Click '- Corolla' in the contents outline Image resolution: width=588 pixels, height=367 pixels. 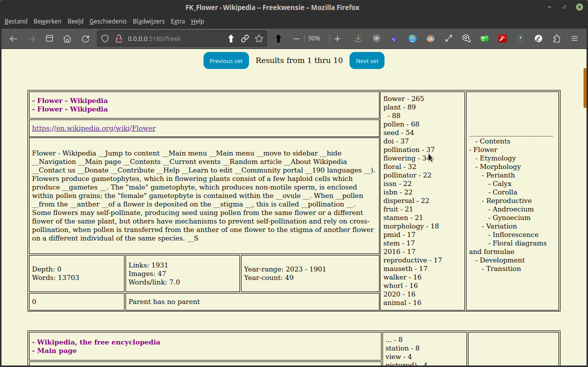(502, 192)
